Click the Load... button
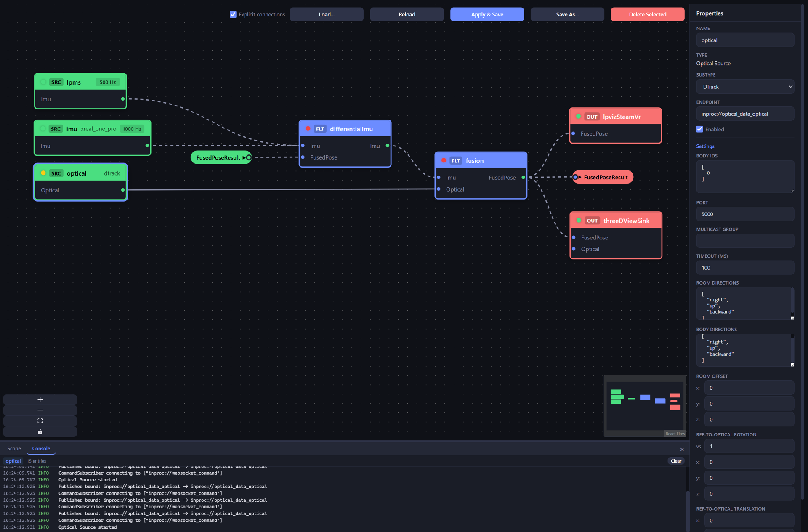The image size is (808, 532). tap(327, 14)
